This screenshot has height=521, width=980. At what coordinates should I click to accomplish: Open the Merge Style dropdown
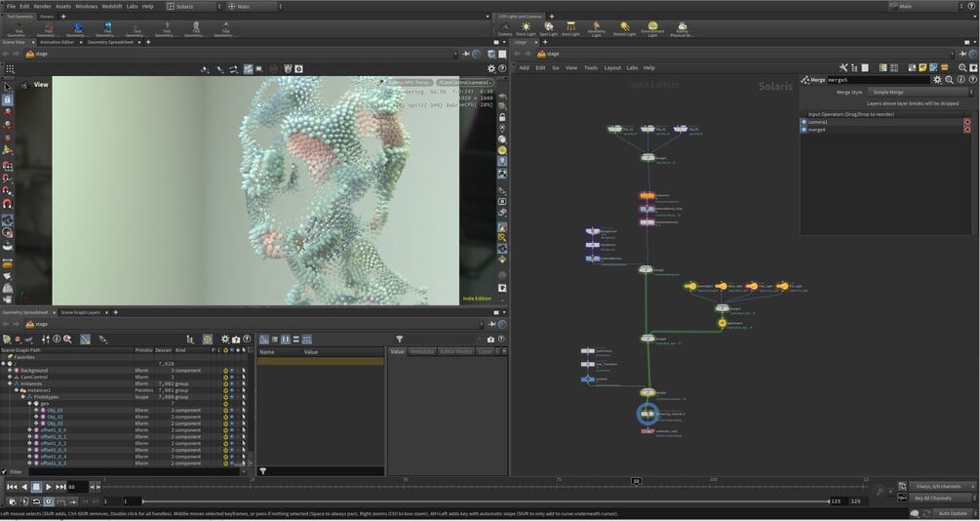coord(919,92)
